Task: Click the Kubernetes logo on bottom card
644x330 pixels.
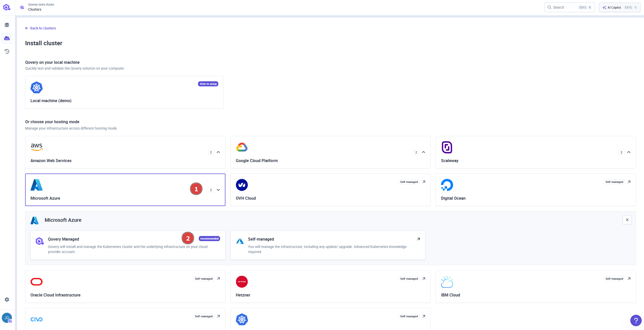Action: 242,319
